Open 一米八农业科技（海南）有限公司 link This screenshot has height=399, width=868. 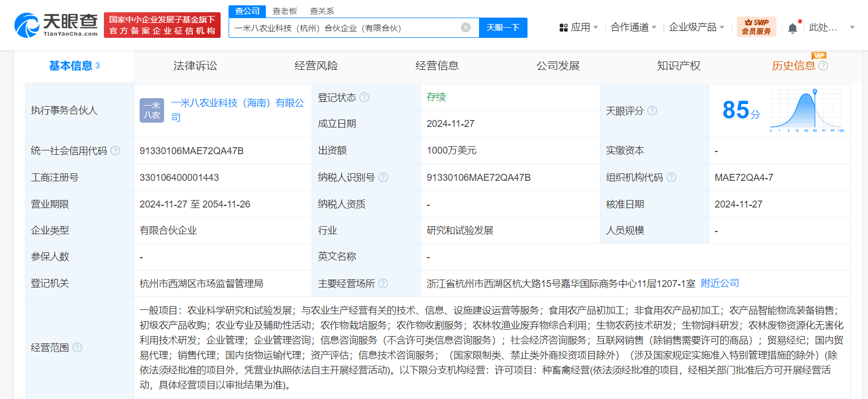click(x=238, y=110)
